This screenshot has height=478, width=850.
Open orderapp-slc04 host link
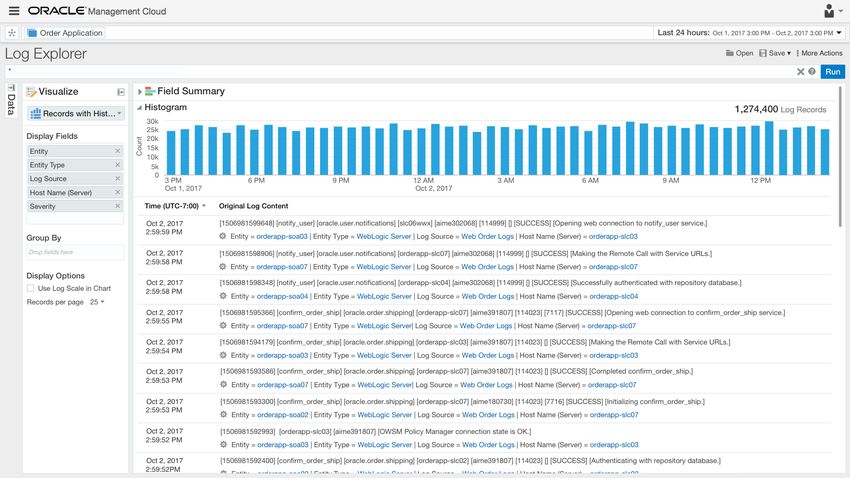[x=614, y=296]
